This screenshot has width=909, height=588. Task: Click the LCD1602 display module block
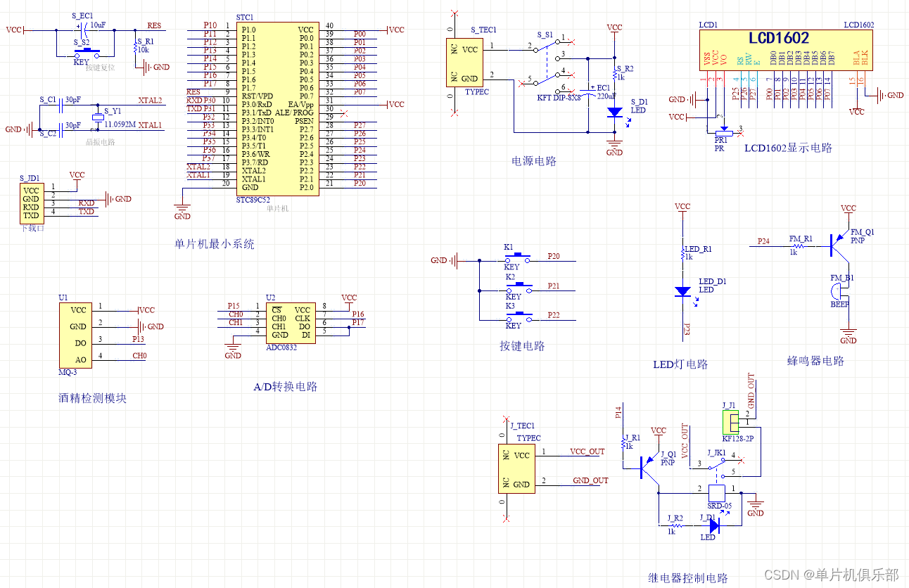tap(787, 50)
